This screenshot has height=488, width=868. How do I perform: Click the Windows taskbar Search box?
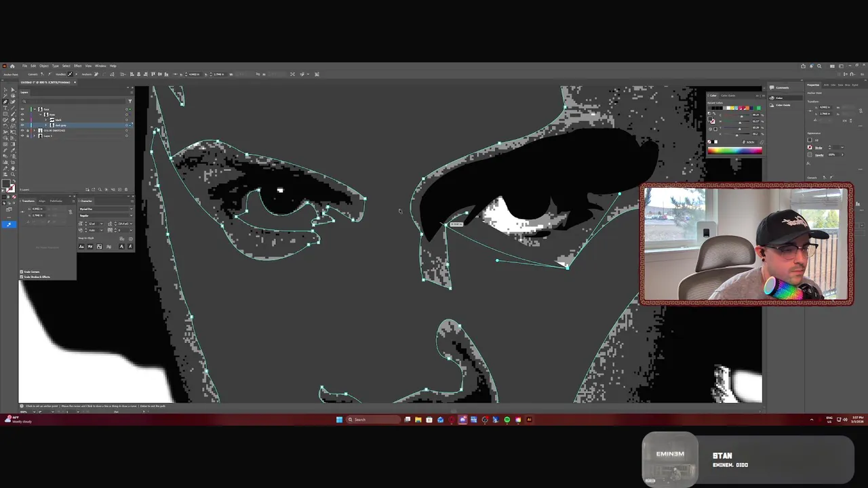coord(372,420)
